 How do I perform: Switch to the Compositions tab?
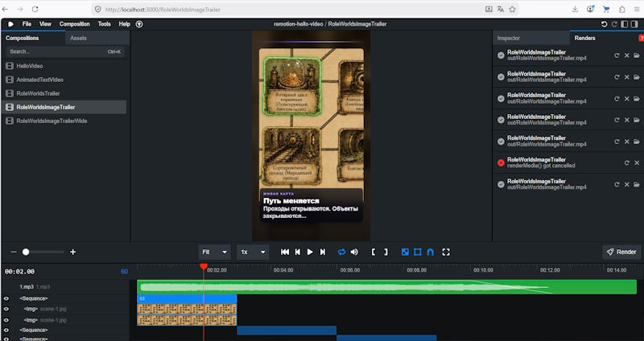click(33, 38)
